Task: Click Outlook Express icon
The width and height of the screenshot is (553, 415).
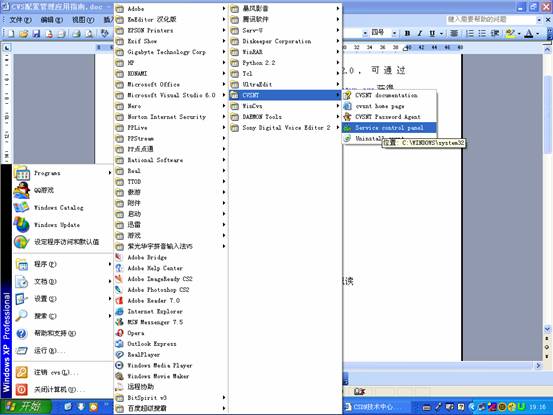Action: pos(120,344)
